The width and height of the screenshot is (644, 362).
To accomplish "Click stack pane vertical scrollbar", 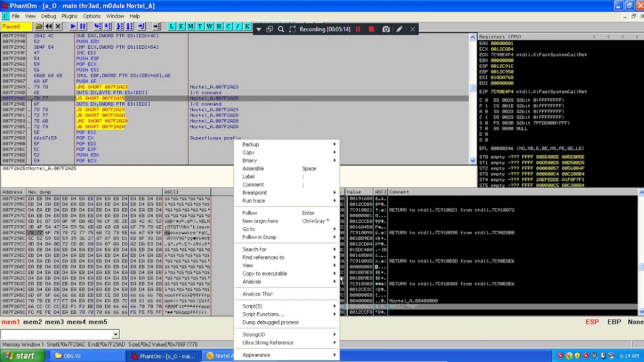I will (x=641, y=251).
